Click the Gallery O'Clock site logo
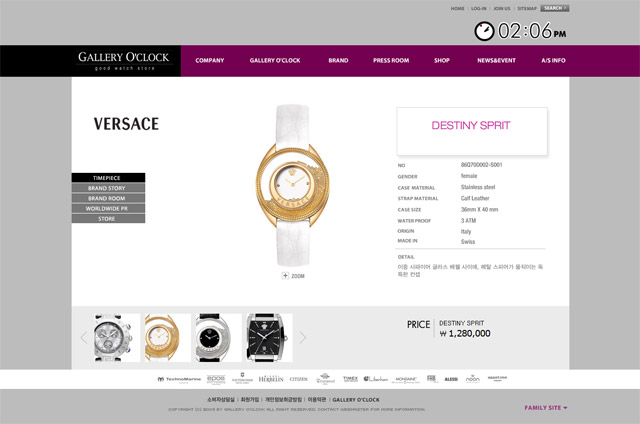Image resolution: width=640 pixels, height=424 pixels. (x=124, y=61)
